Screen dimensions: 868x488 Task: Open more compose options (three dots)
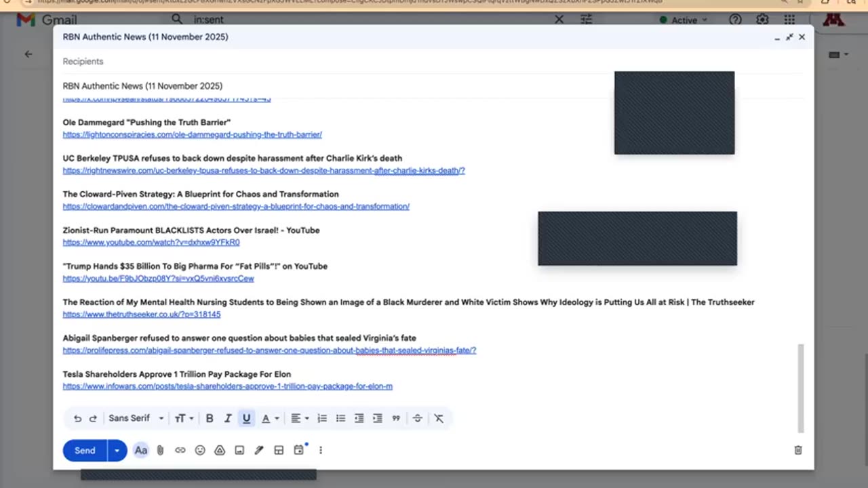point(321,450)
